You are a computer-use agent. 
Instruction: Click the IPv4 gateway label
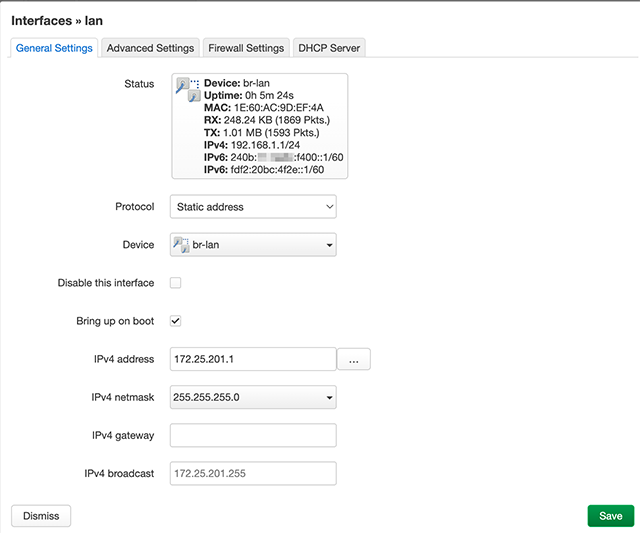[x=123, y=435]
